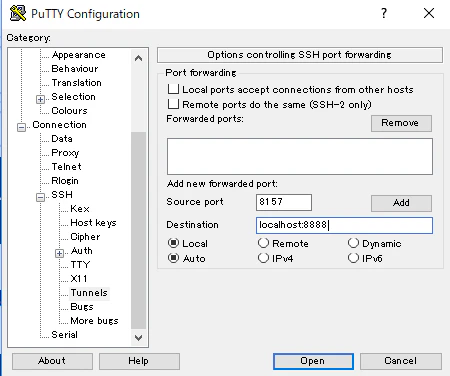Open the Translation category
Screen dimensions: 450x376
coord(76,83)
